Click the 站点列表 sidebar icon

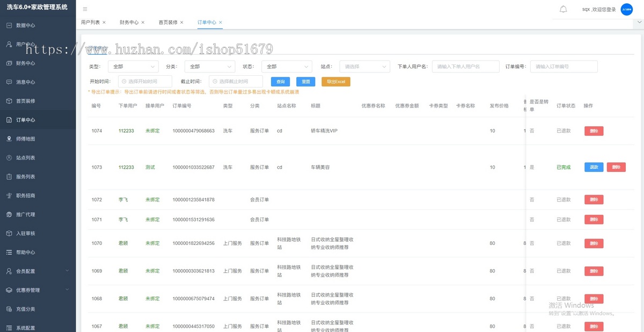pyautogui.click(x=9, y=158)
